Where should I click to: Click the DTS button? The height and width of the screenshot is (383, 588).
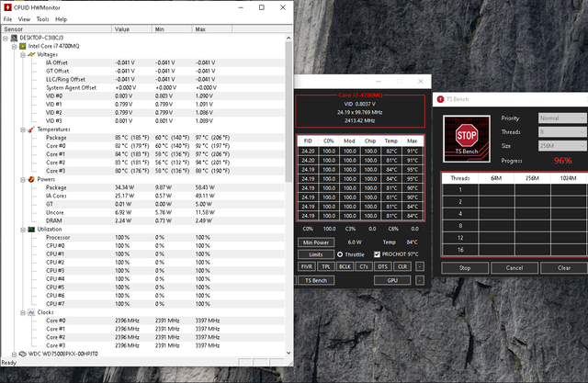point(383,266)
